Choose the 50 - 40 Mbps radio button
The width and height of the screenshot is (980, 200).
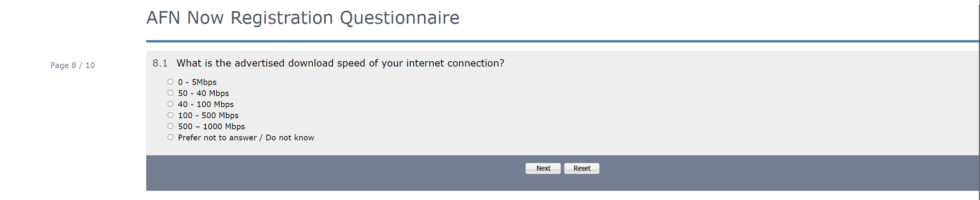[x=170, y=93]
